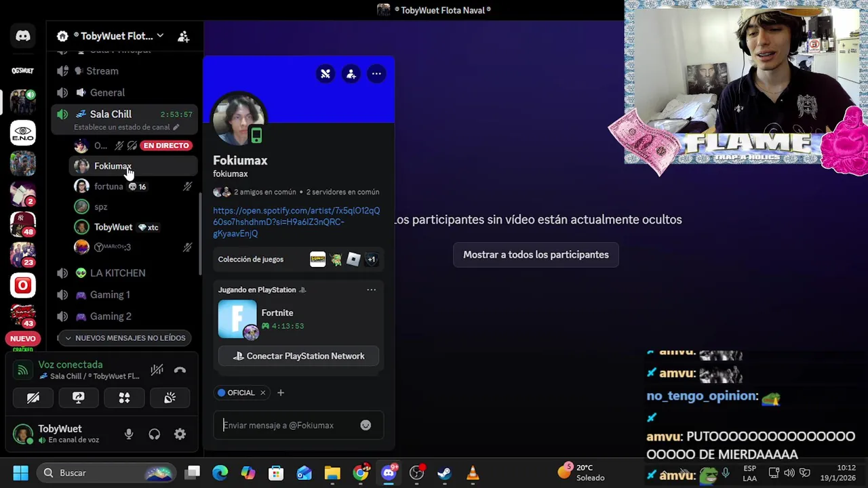Open server icon with 23 unread badge
This screenshot has width=868, height=488.
(23, 254)
